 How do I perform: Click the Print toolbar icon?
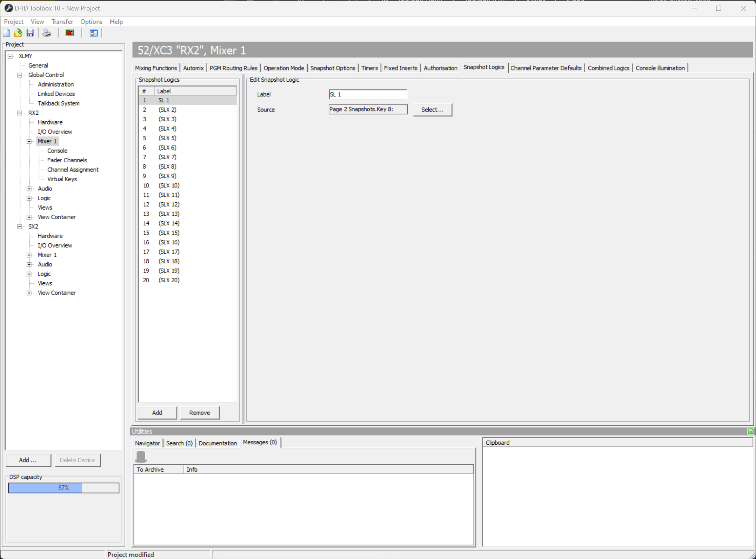46,33
